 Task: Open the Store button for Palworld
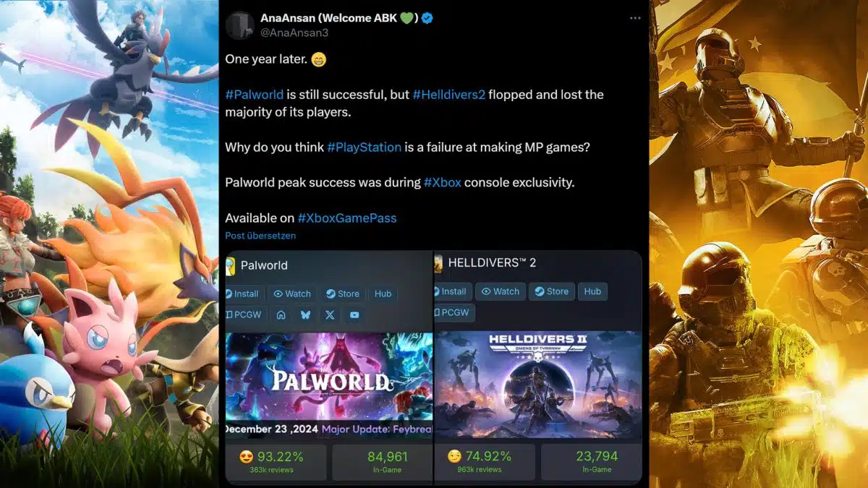point(342,294)
